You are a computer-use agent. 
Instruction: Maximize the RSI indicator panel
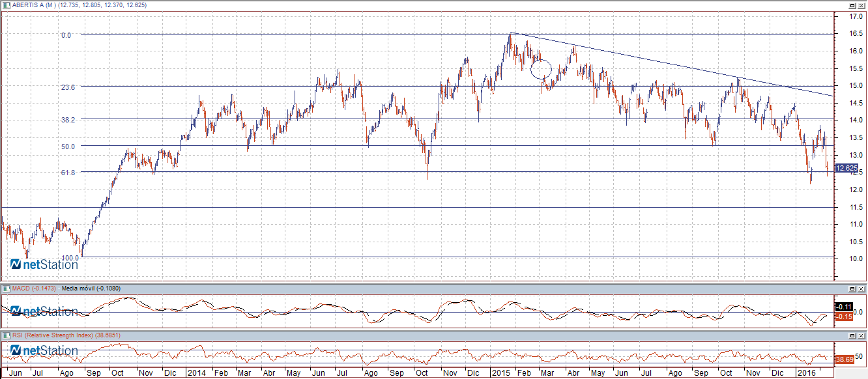852,335
